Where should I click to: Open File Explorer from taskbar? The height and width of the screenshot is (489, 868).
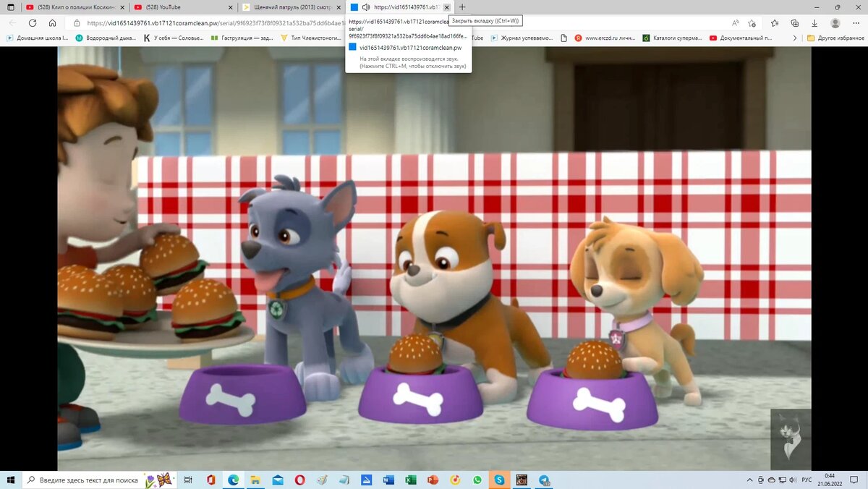255,480
